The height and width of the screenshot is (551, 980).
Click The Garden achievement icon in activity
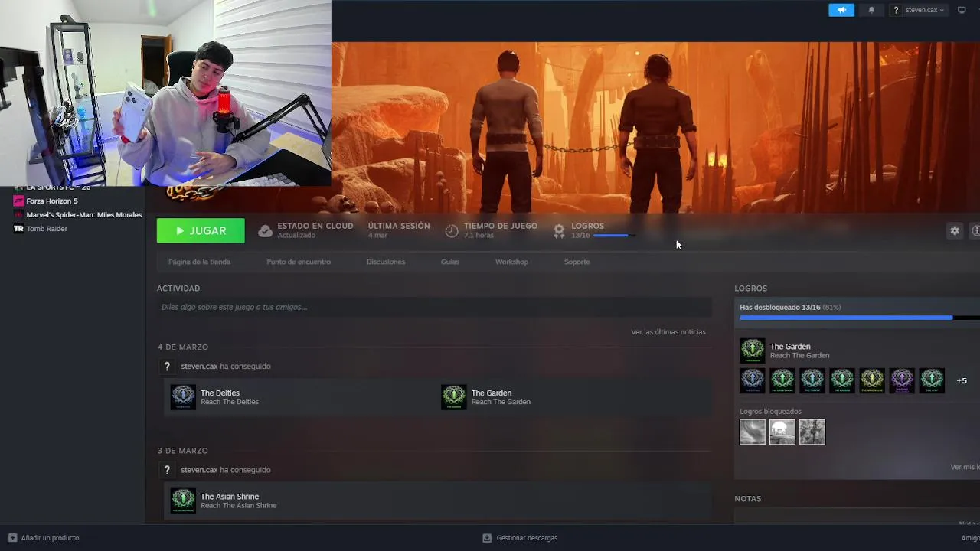pyautogui.click(x=454, y=397)
